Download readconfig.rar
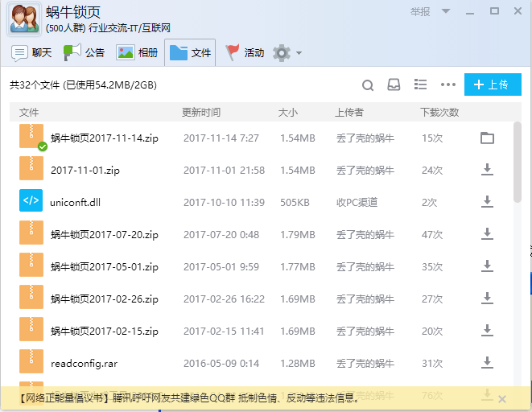This screenshot has height=412, width=532. (x=487, y=363)
